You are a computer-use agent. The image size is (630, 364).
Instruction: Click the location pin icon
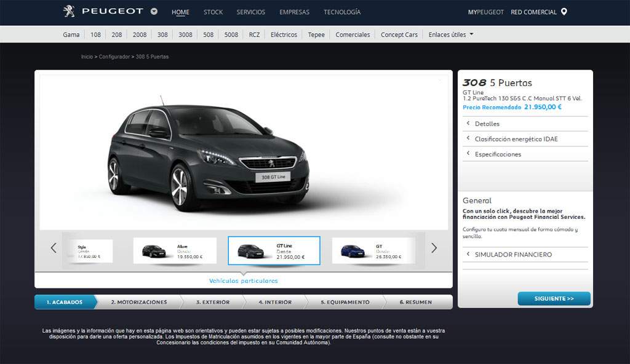(x=564, y=12)
